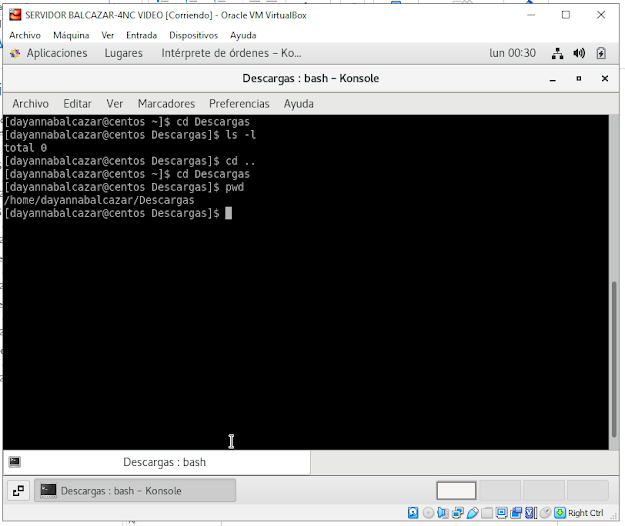Open the display settings status icon

tap(501, 513)
